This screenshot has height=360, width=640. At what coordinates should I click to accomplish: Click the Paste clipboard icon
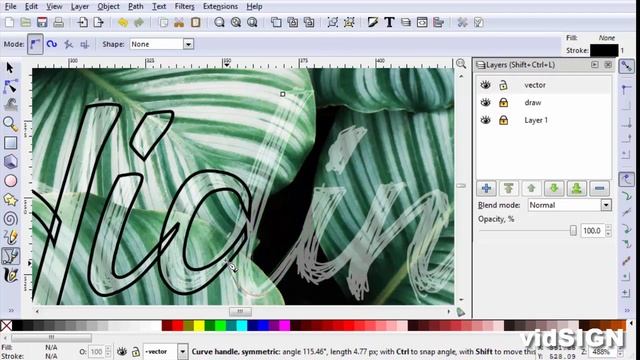click(x=196, y=22)
